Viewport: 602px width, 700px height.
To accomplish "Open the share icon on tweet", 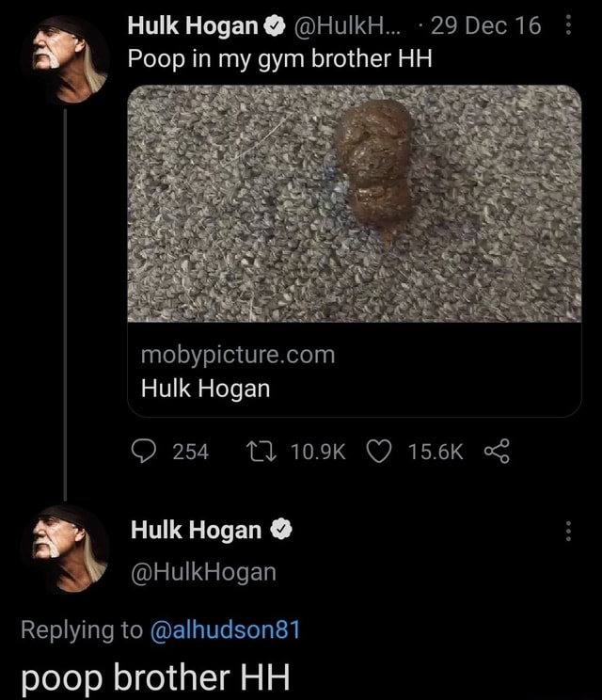I will (x=497, y=452).
